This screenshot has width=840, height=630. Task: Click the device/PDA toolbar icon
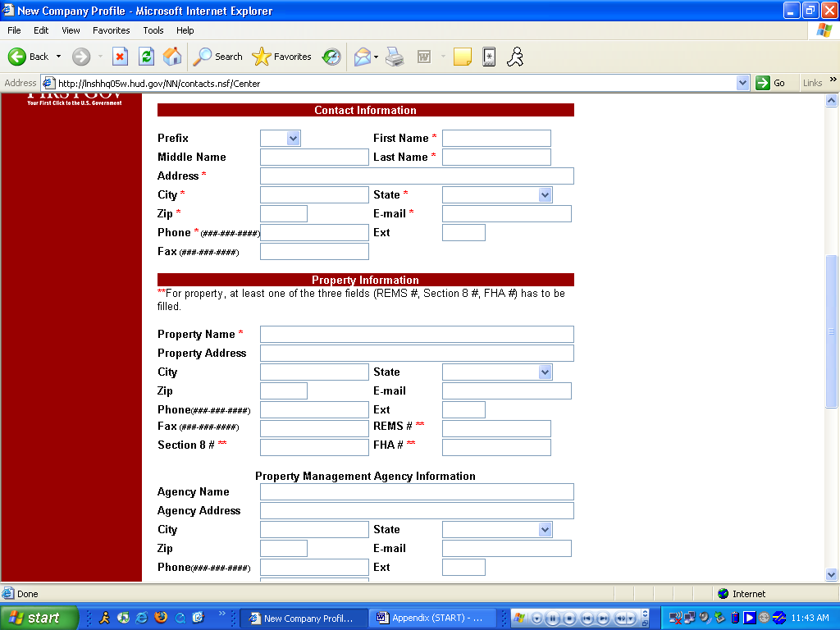coord(489,57)
